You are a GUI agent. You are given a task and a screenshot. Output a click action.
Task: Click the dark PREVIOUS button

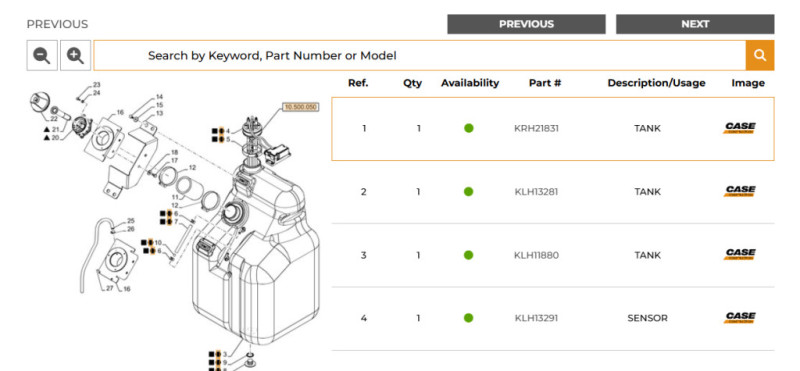[527, 24]
